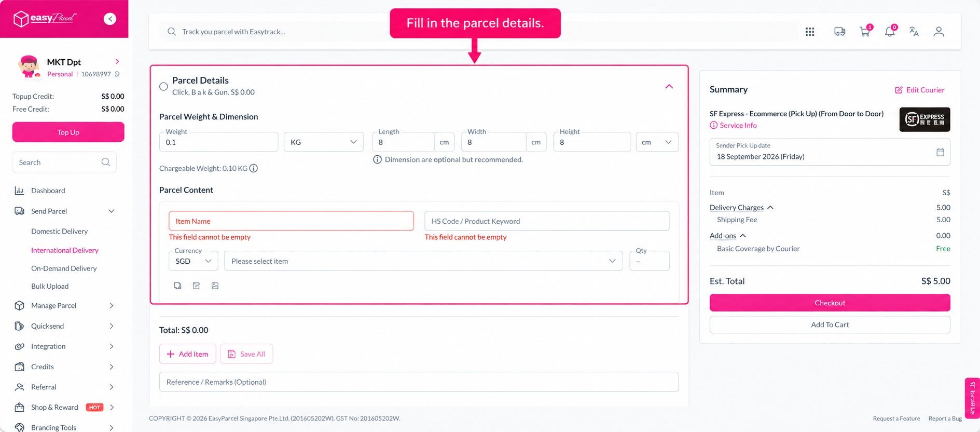Viewport: 980px width, 432px height.
Task: Go to International Delivery menu item
Action: [65, 250]
